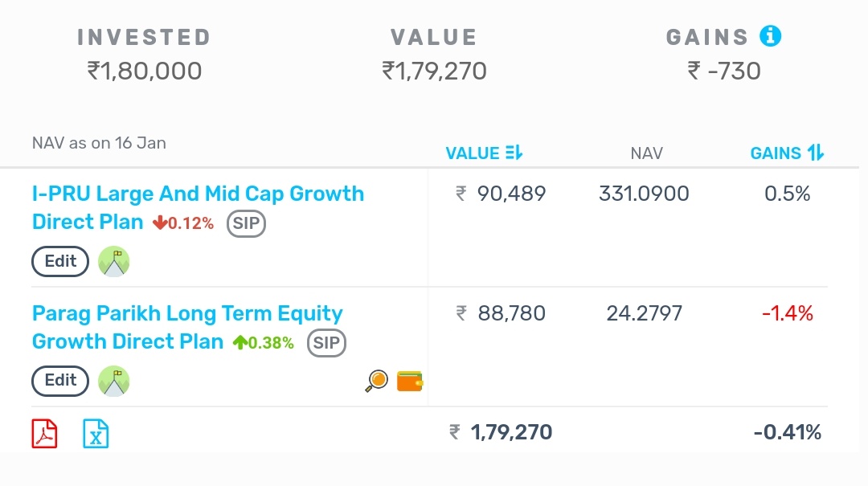Click the total gains of -0.41%
The image size is (868, 486).
click(787, 433)
